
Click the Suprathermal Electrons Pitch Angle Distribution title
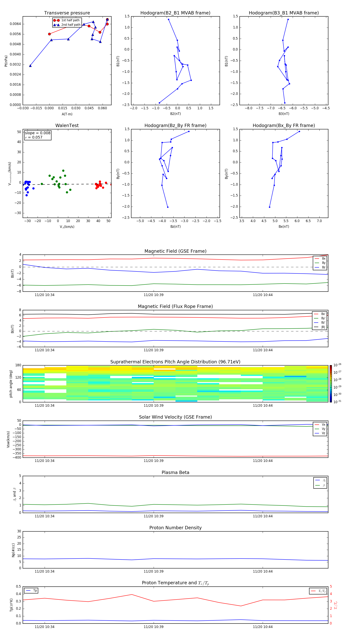pyautogui.click(x=175, y=362)
